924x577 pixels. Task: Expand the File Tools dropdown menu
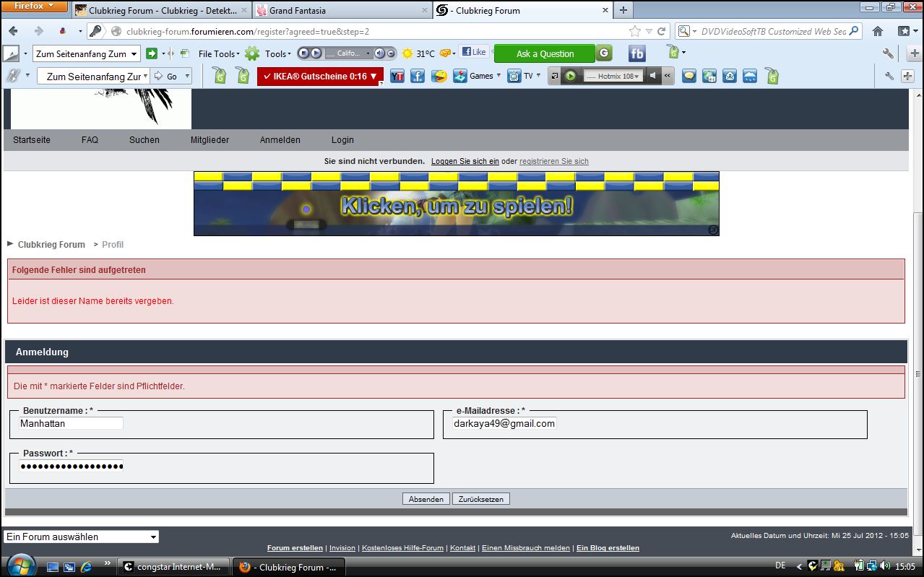[219, 53]
